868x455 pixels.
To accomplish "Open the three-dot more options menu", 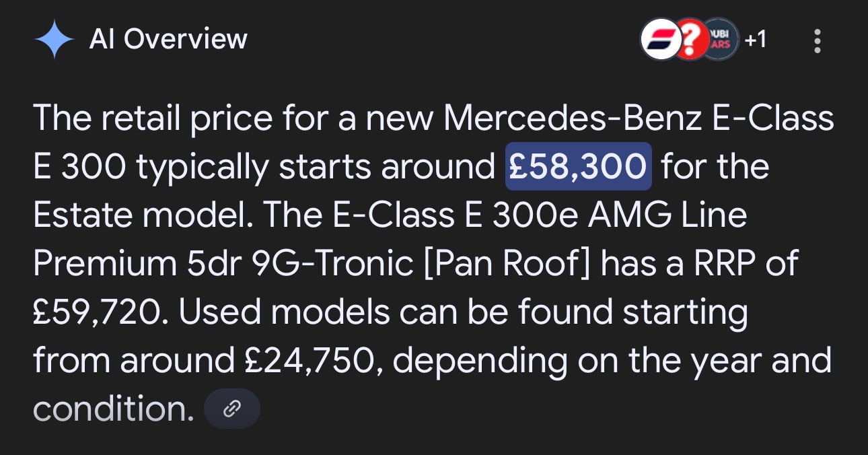I will coord(817,41).
